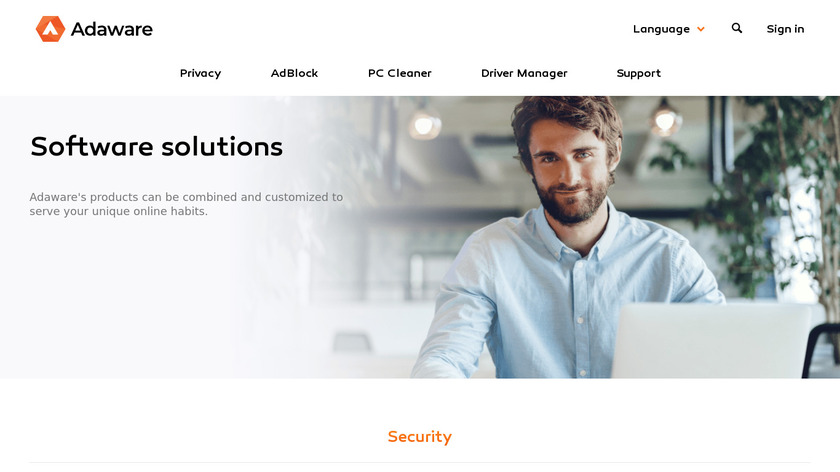This screenshot has height=472, width=840.
Task: Click the man's face in hero photo
Action: coord(571,166)
